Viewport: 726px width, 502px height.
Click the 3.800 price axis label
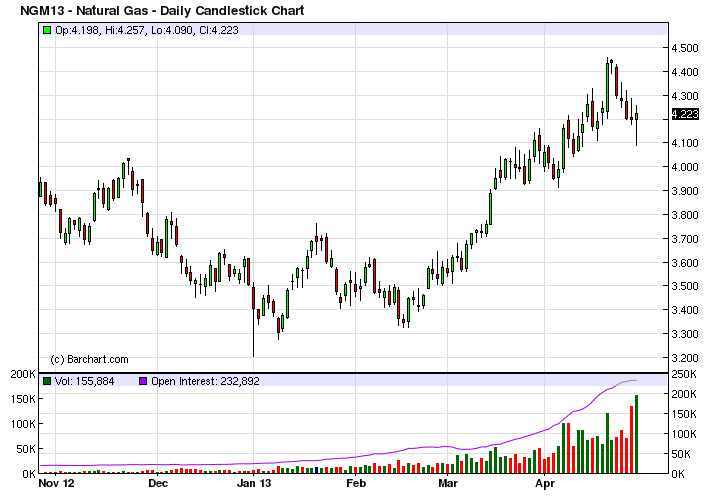(x=685, y=215)
